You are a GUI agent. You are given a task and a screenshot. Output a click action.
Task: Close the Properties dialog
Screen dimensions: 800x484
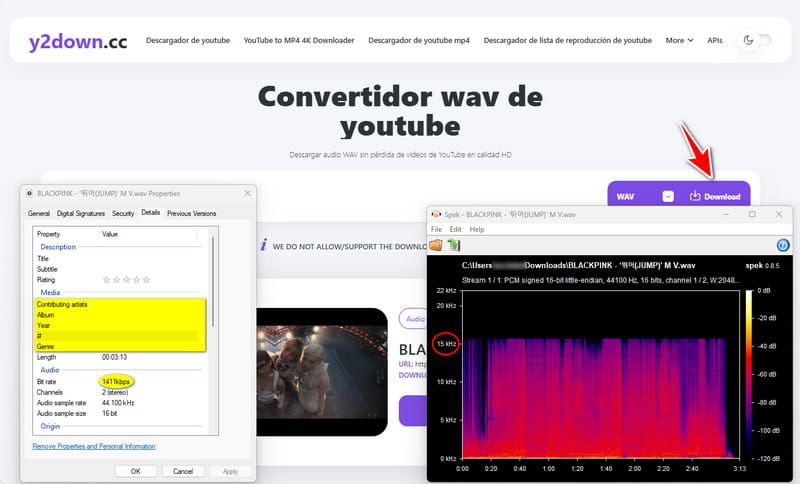coord(247,193)
